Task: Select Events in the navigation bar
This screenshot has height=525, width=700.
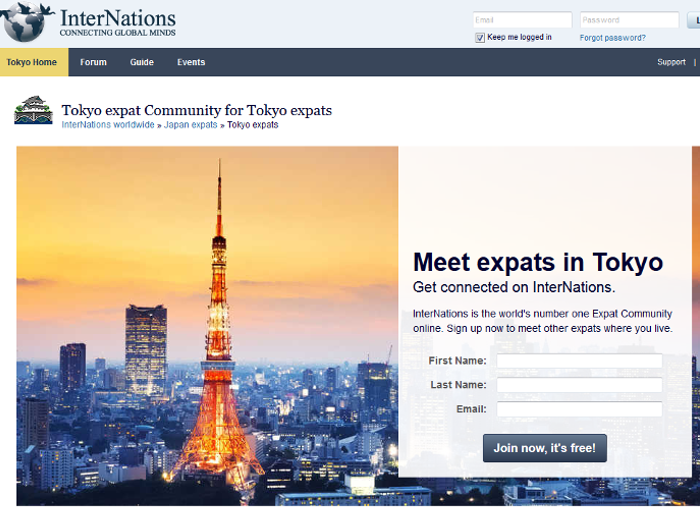Action: [x=191, y=62]
